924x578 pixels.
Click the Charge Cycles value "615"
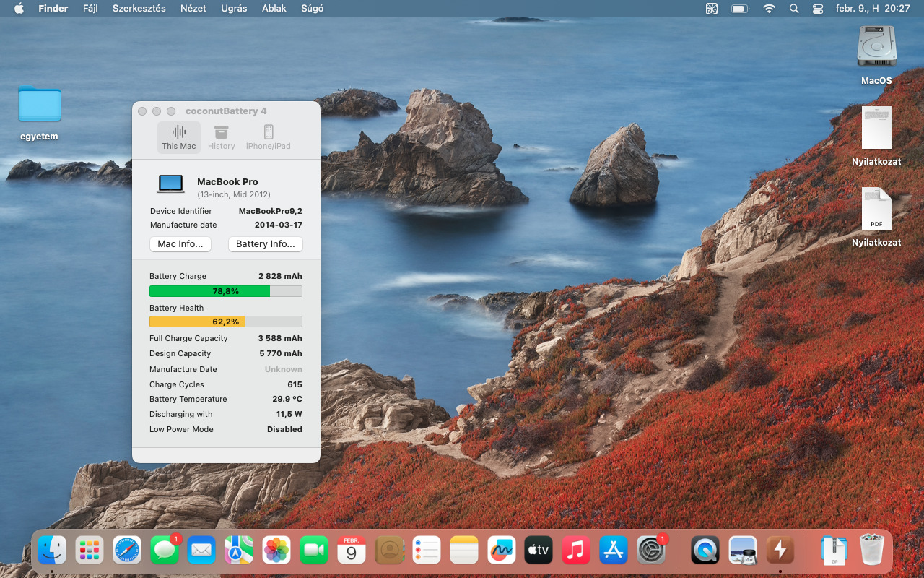(295, 384)
